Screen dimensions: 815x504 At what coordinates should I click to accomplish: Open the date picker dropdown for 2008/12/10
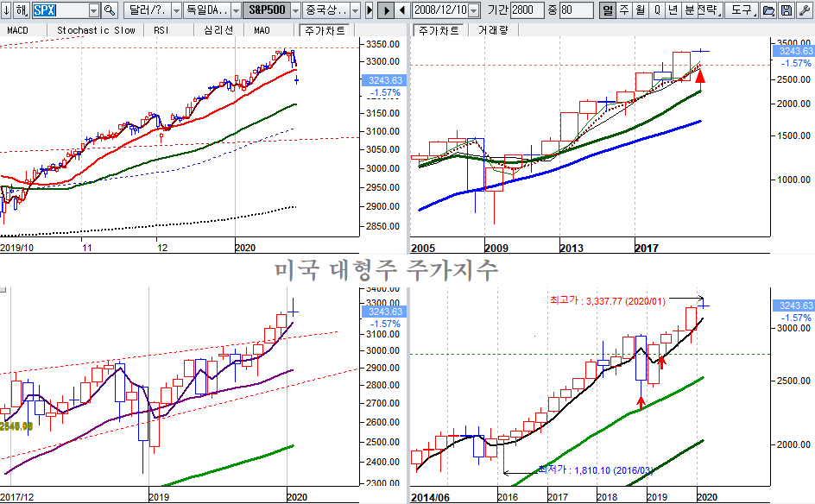474,10
